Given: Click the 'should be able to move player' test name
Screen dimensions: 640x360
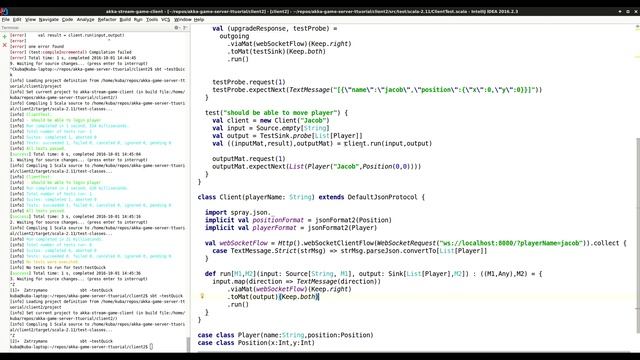Looking at the screenshot, I should tap(282, 113).
